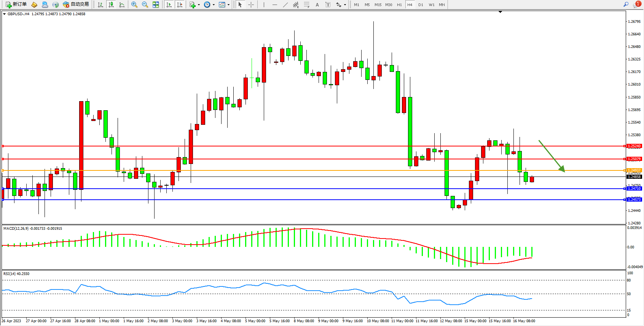Image resolution: width=644 pixels, height=326 pixels.
Task: Click the 1.25240 red line price label
Action: [x=634, y=146]
